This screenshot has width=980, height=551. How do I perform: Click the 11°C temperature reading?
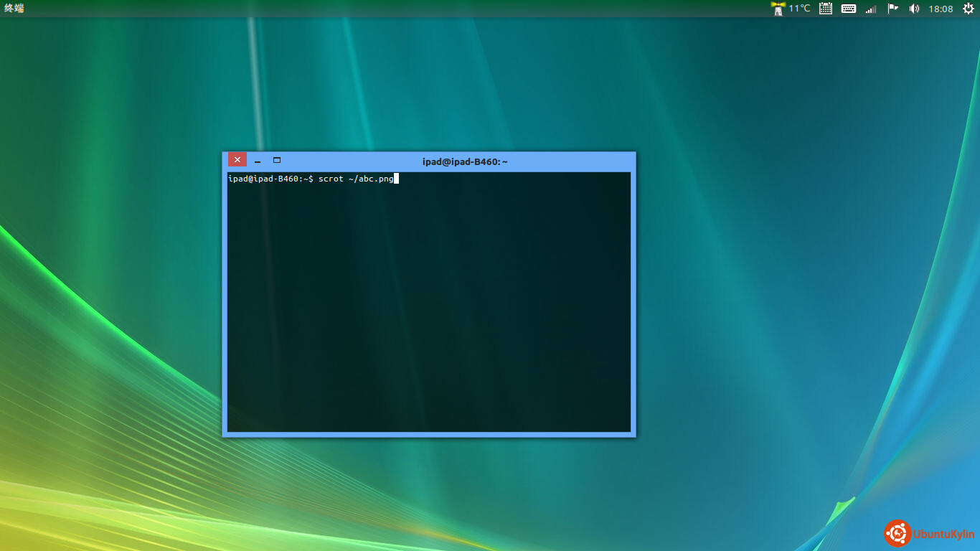799,9
